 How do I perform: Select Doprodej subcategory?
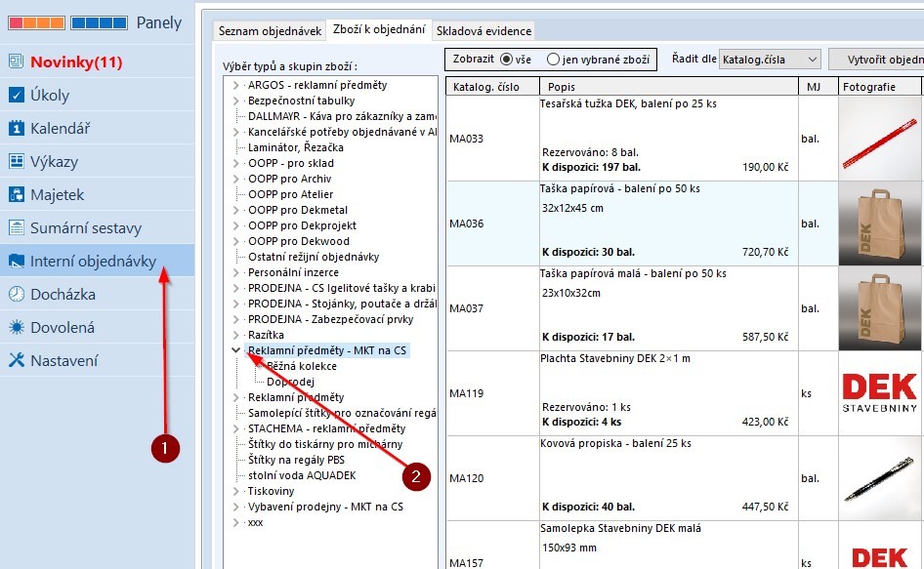290,382
